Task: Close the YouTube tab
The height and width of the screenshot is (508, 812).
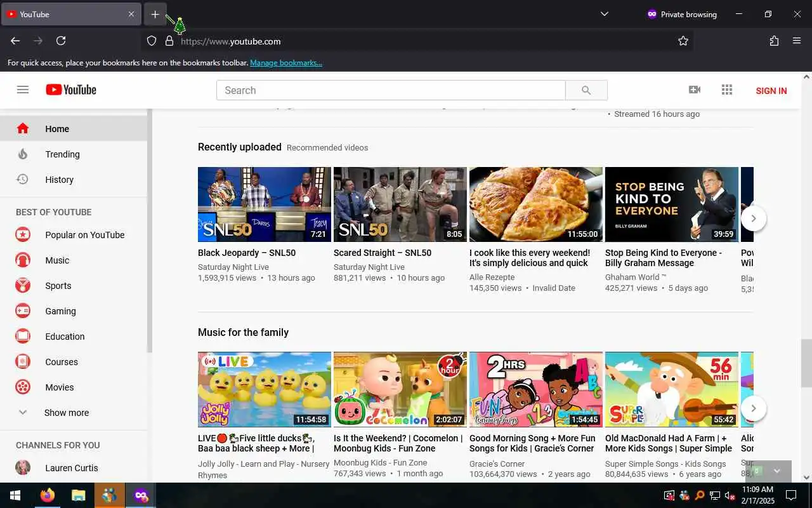Action: pyautogui.click(x=131, y=14)
